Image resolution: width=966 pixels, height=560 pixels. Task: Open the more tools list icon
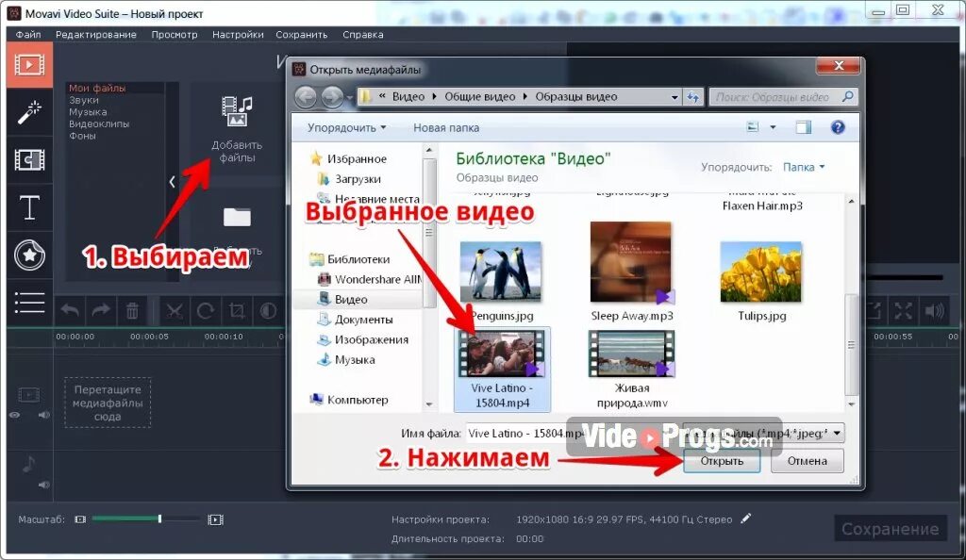tap(29, 303)
